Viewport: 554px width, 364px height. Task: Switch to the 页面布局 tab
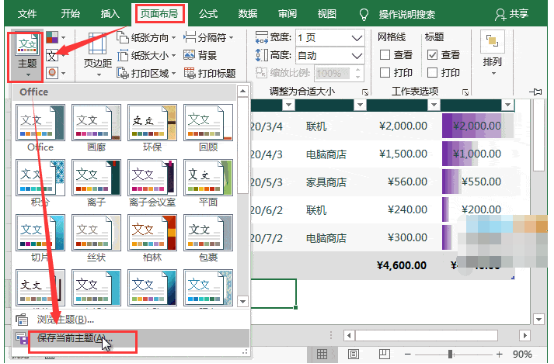159,14
